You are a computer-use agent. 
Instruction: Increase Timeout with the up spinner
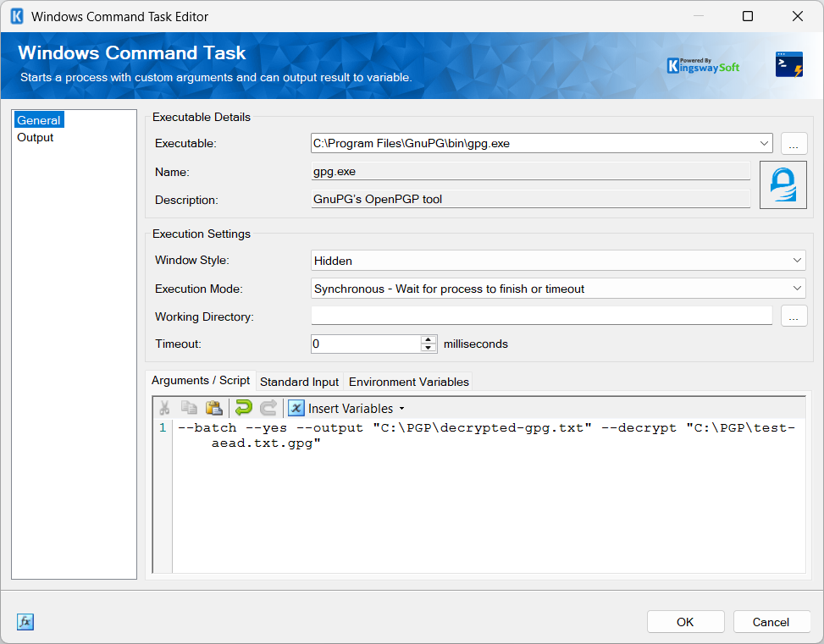click(x=429, y=339)
